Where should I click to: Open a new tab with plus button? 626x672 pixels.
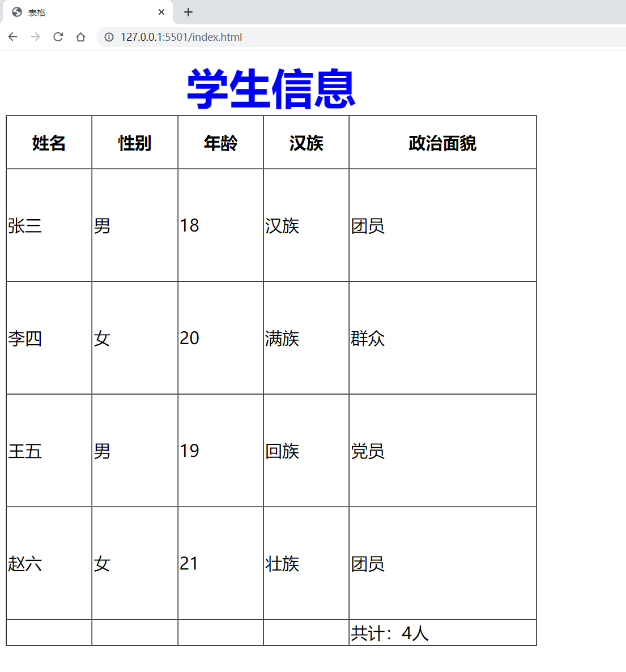click(x=188, y=12)
